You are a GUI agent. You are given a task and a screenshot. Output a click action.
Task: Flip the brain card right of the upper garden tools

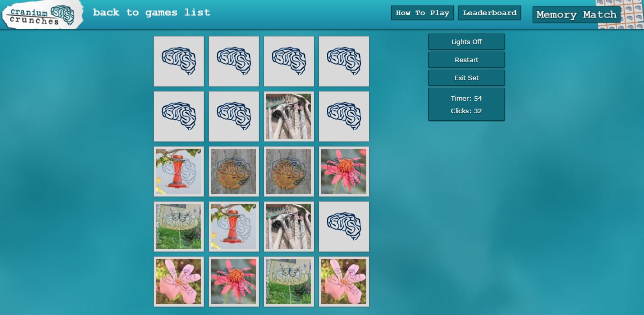(344, 116)
